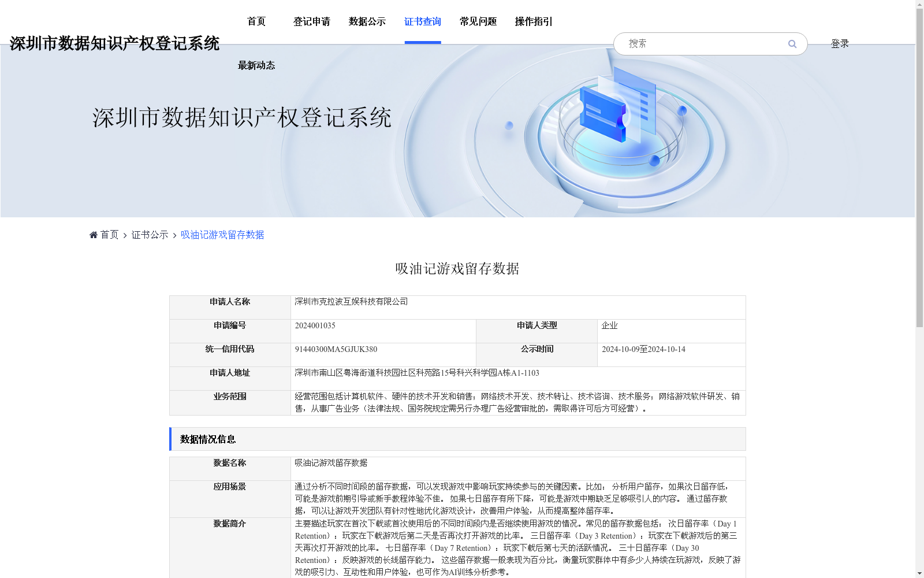Click the page heading 吸油记游戏留存数据
The width and height of the screenshot is (924, 578).
pyautogui.click(x=457, y=268)
